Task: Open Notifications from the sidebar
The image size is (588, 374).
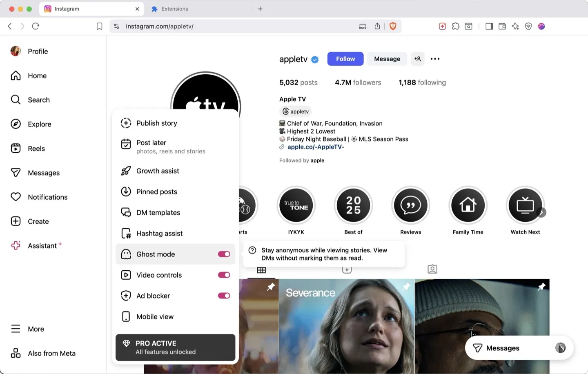Action: click(47, 197)
